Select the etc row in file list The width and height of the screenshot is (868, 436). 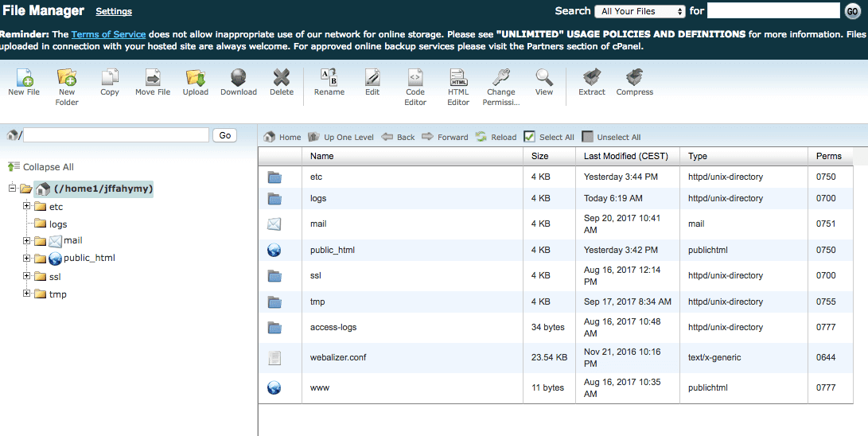click(555, 177)
